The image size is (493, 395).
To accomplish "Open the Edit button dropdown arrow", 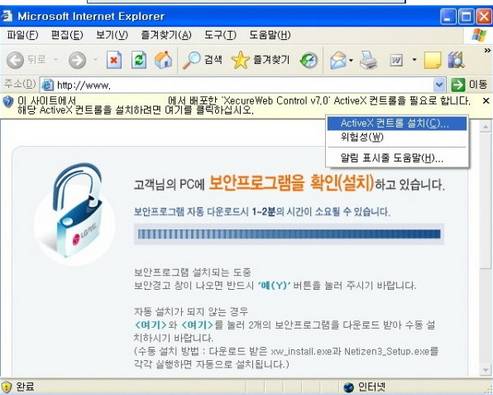I will point(414,60).
